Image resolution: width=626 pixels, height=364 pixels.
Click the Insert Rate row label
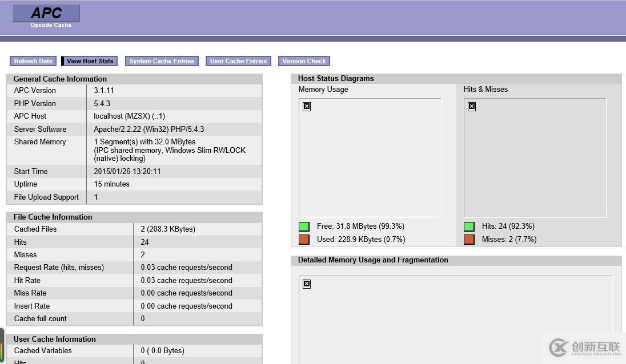(32, 306)
